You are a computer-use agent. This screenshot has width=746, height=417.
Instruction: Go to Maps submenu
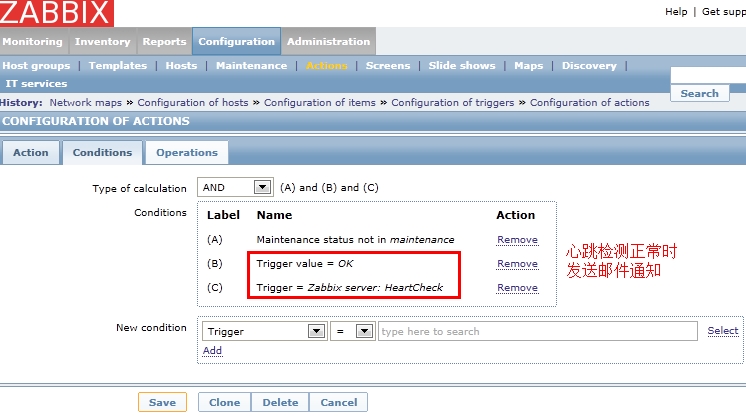(528, 66)
